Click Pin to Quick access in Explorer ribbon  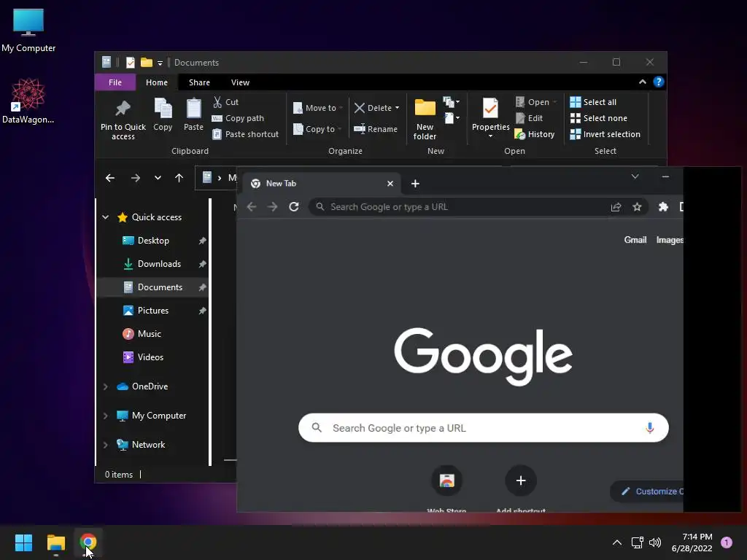(x=123, y=120)
